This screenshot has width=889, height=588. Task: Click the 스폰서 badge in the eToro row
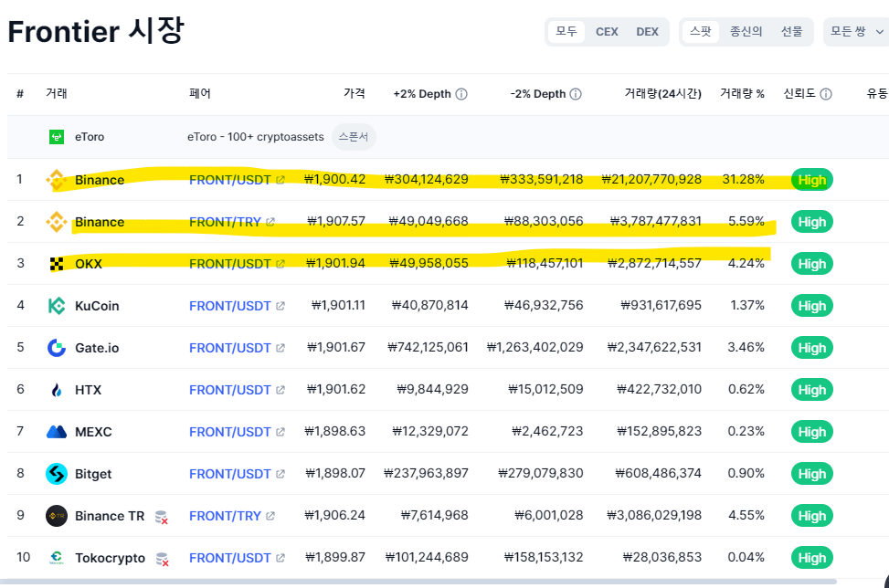354,137
